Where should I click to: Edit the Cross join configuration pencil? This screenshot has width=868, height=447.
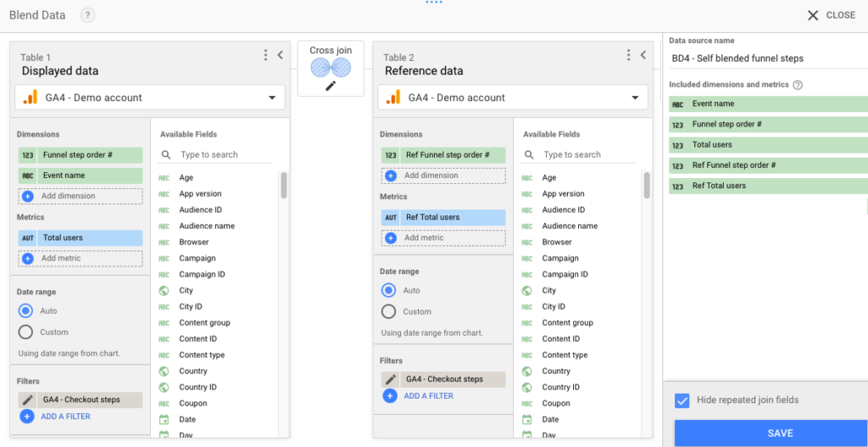[331, 86]
